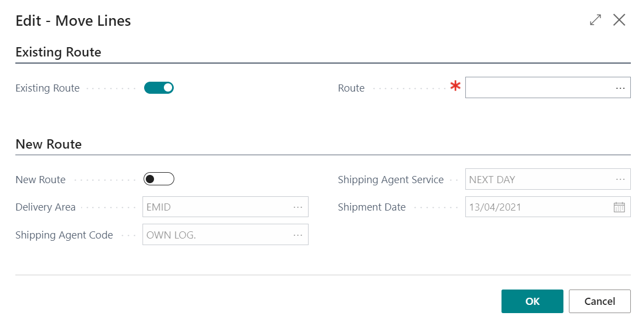This screenshot has width=644, height=329.
Task: Turn off the Existing Route switch
Action: [159, 88]
